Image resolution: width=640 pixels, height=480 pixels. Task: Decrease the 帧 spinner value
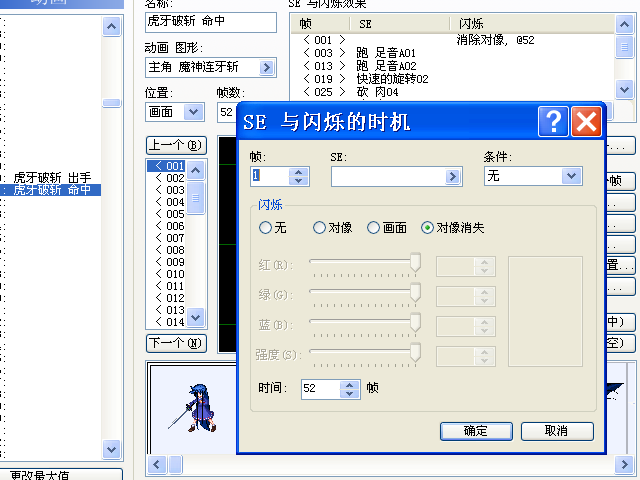(x=299, y=180)
